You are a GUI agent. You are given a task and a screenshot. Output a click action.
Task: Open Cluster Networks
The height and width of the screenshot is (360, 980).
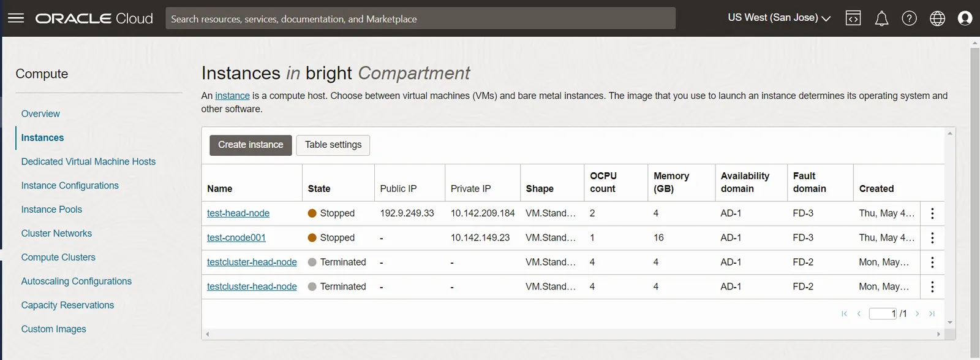pyautogui.click(x=56, y=234)
